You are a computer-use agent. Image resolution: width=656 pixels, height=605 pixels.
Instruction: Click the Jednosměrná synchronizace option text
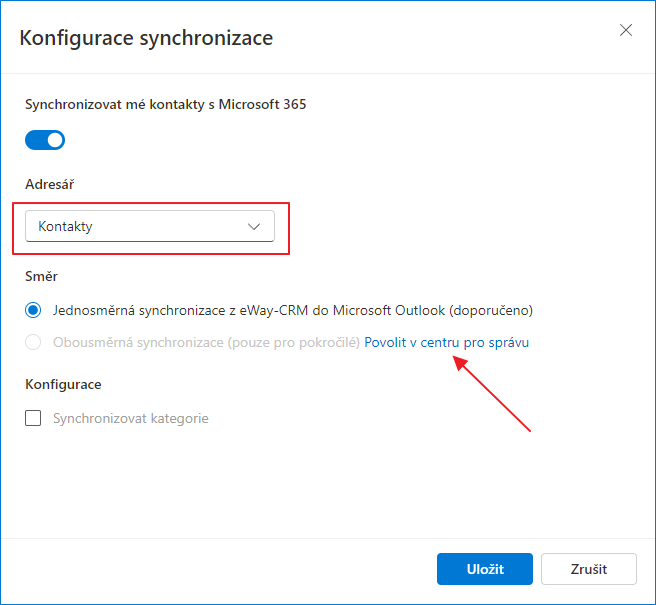[293, 310]
